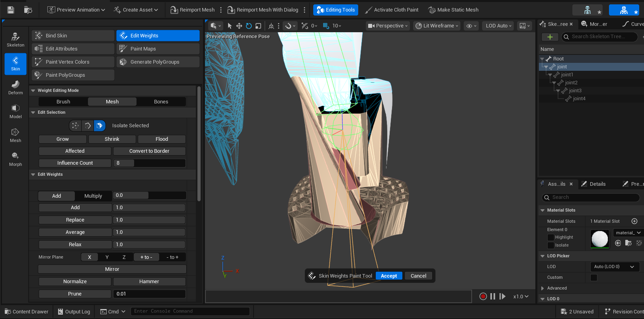
Task: Choose the select (arrow) mode in viewport toolbar
Action: coord(230,26)
